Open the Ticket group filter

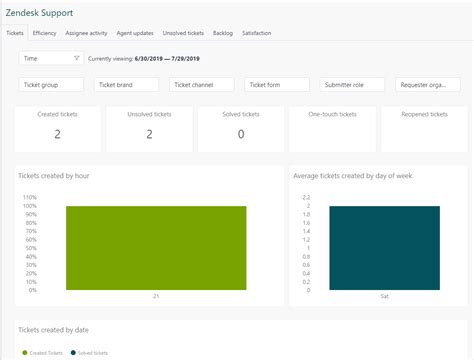tap(51, 85)
